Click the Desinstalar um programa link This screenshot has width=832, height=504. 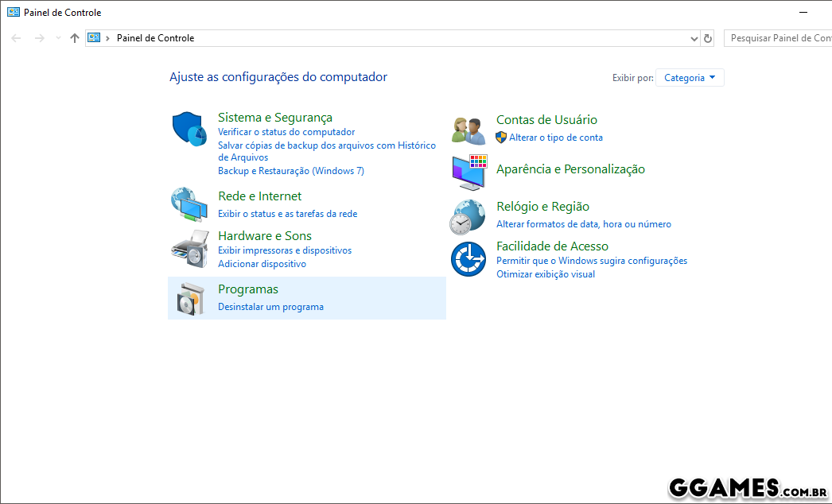270,307
